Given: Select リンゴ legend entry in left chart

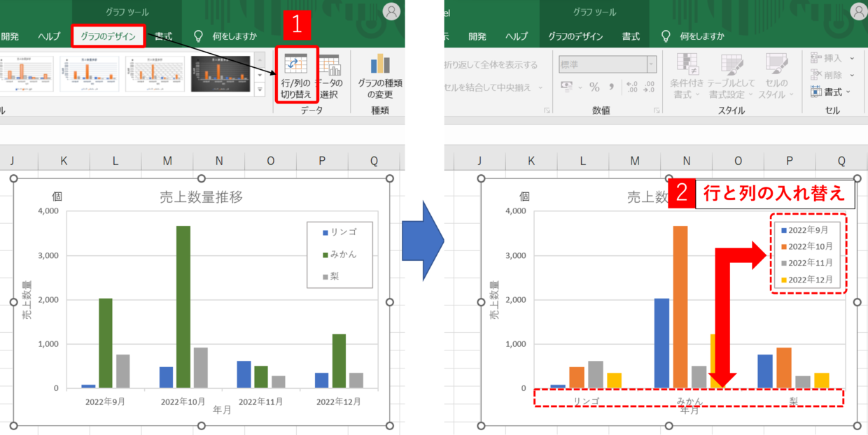Looking at the screenshot, I should coord(339,232).
